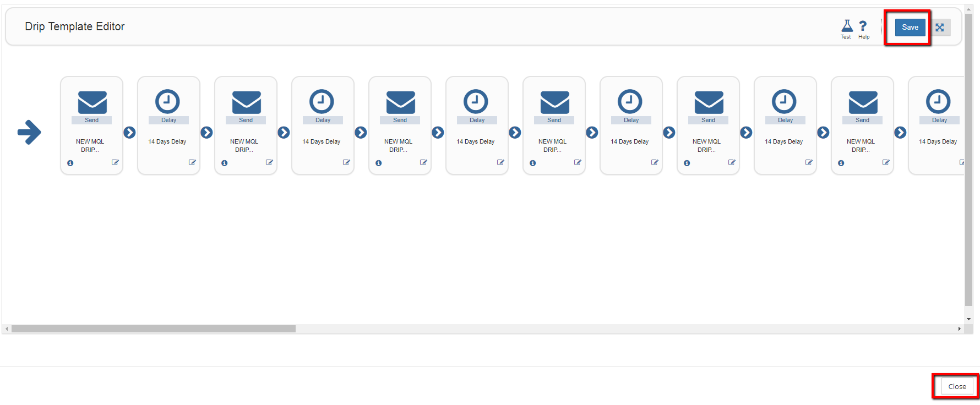
Task: Click connector arrow after fourth Delay step
Action: [669, 132]
